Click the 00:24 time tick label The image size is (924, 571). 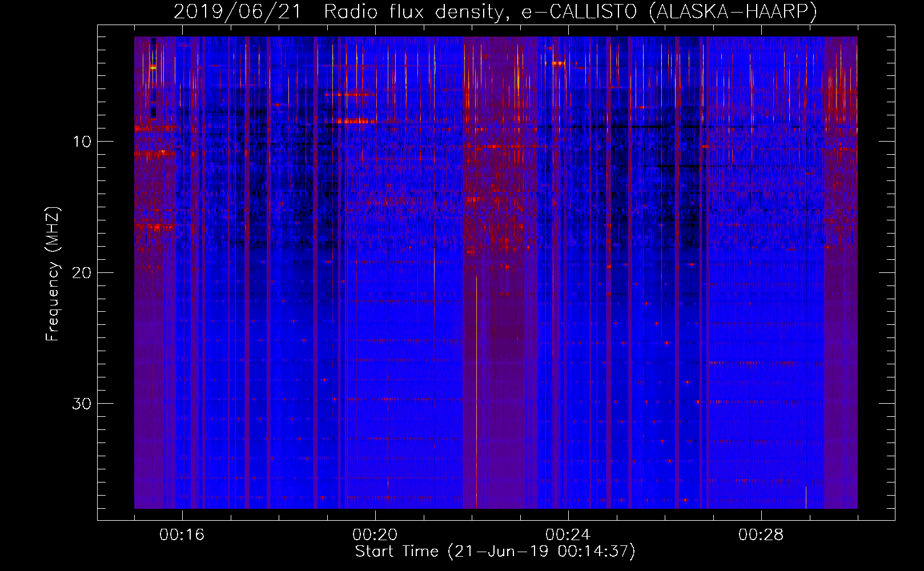pyautogui.click(x=568, y=535)
